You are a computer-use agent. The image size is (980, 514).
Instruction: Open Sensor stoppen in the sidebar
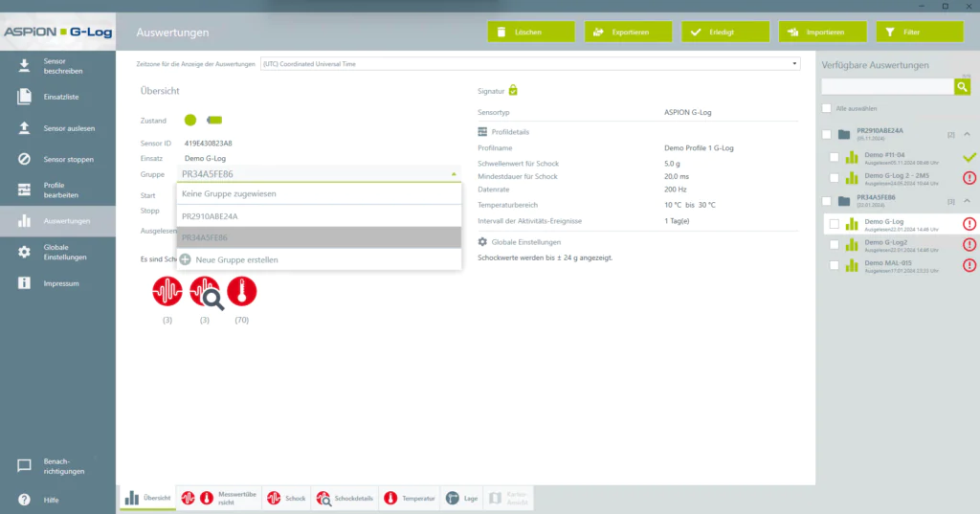pos(57,159)
